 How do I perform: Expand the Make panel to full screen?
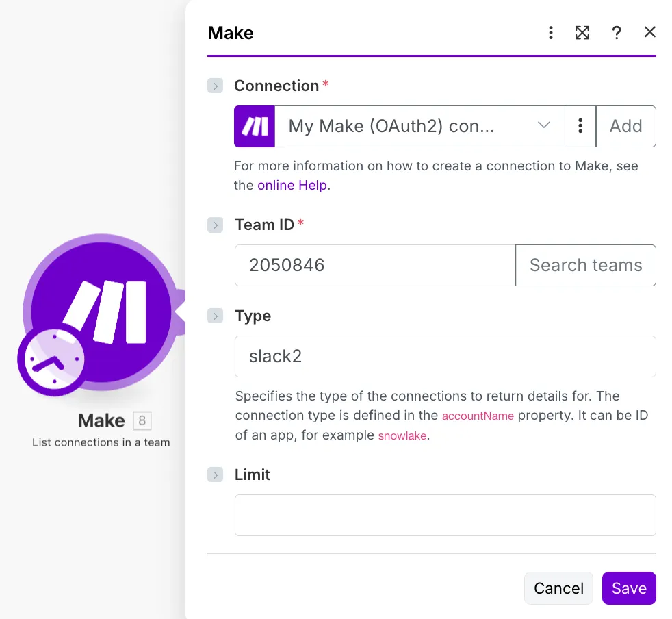(582, 33)
